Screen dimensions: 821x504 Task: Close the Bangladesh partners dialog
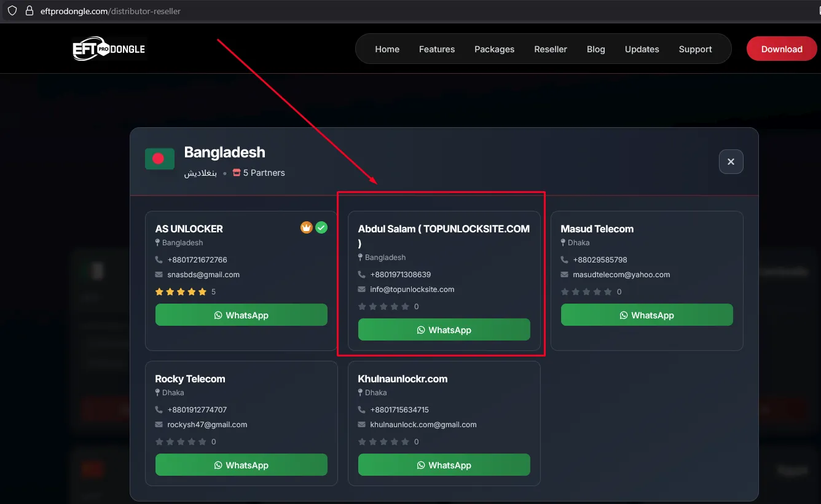point(731,162)
